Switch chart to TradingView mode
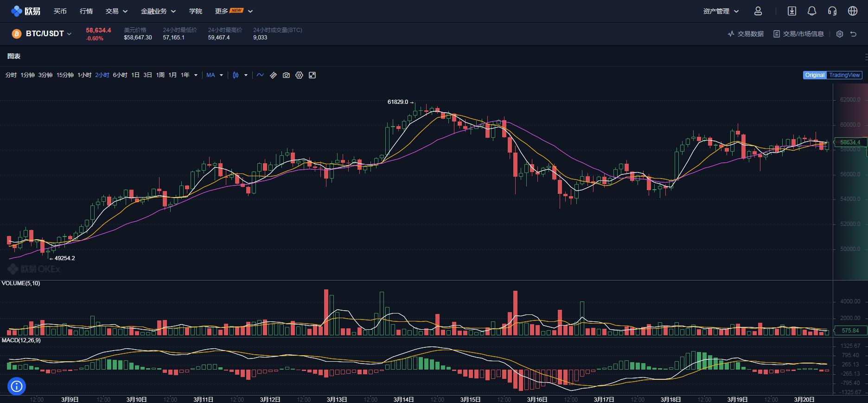Image resolution: width=868 pixels, height=403 pixels. point(844,75)
